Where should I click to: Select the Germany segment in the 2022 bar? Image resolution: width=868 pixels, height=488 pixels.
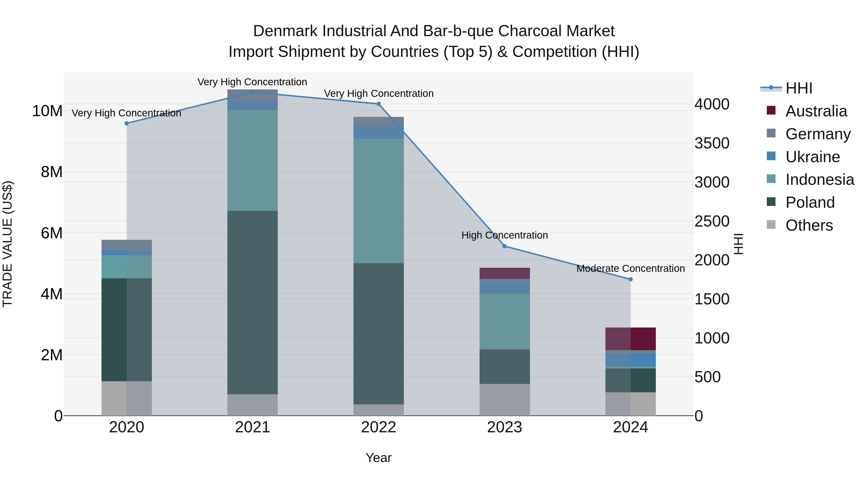pos(378,122)
